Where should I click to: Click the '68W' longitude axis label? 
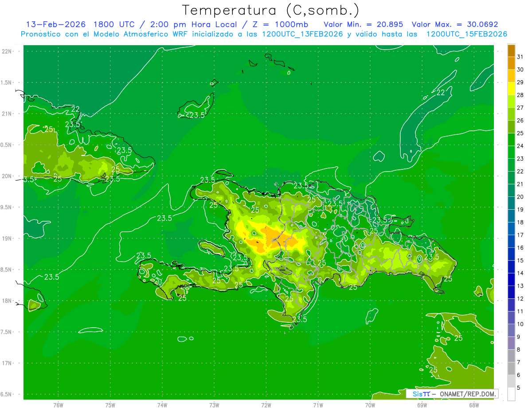474,405
